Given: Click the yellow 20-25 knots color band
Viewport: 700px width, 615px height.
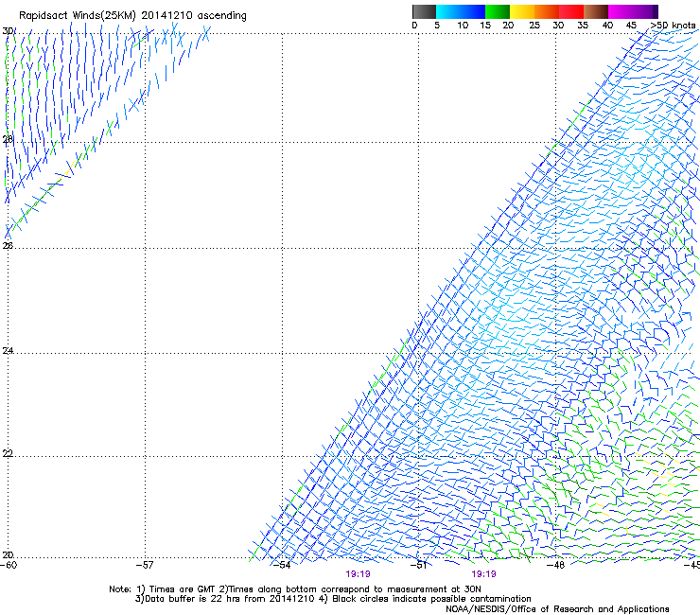Looking at the screenshot, I should tap(522, 11).
